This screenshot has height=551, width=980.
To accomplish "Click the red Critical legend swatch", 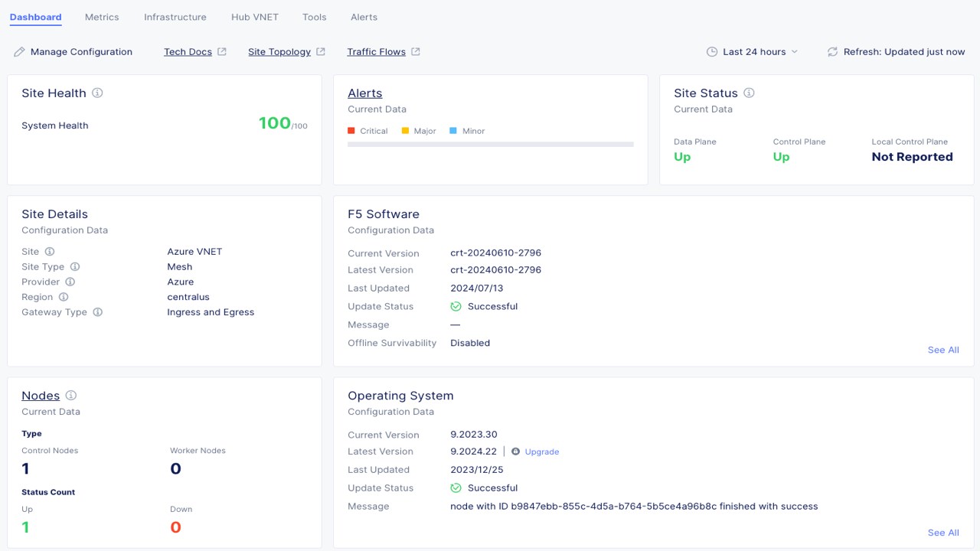I will [351, 131].
